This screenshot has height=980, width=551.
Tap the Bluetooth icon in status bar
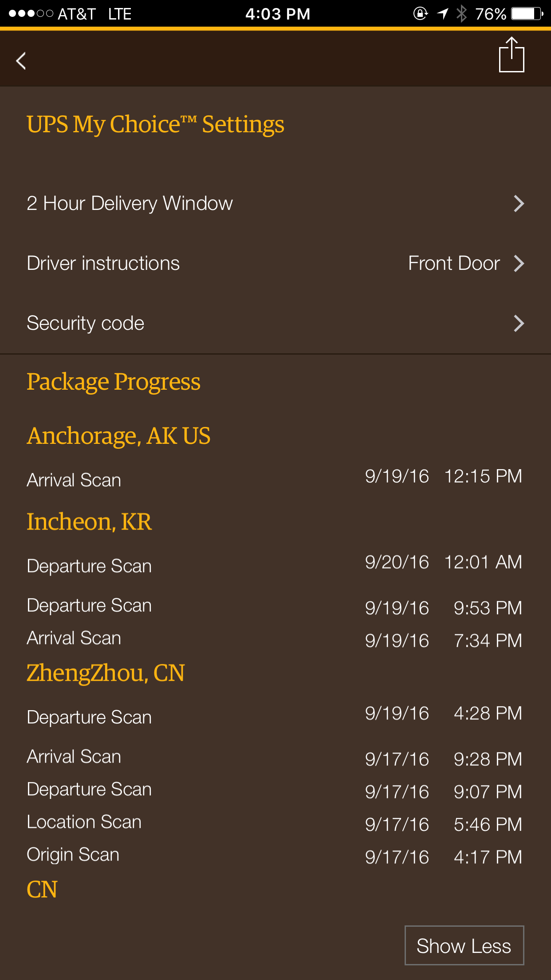click(462, 14)
